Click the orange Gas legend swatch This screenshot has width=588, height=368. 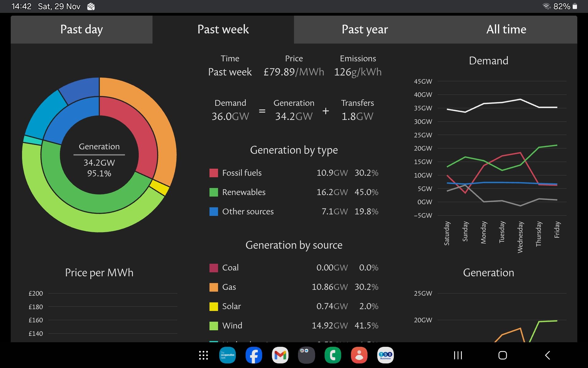tap(213, 287)
